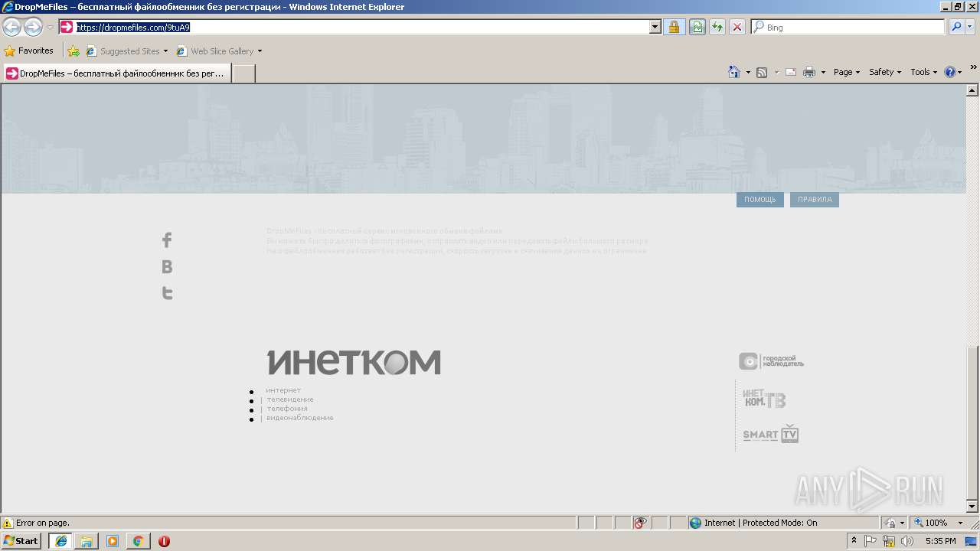Open the видеонаблюдение link
Screen dimensions: 980x551
coord(300,418)
